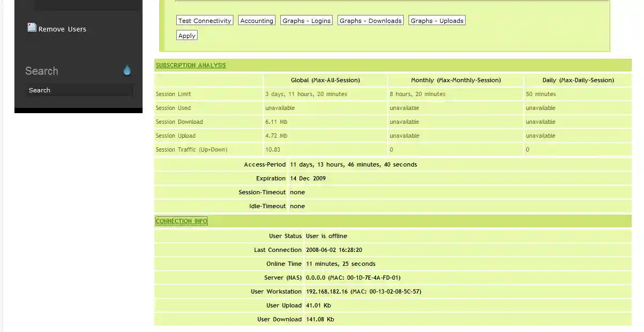Show Graphs - Downloads
644x332 pixels.
coord(371,21)
